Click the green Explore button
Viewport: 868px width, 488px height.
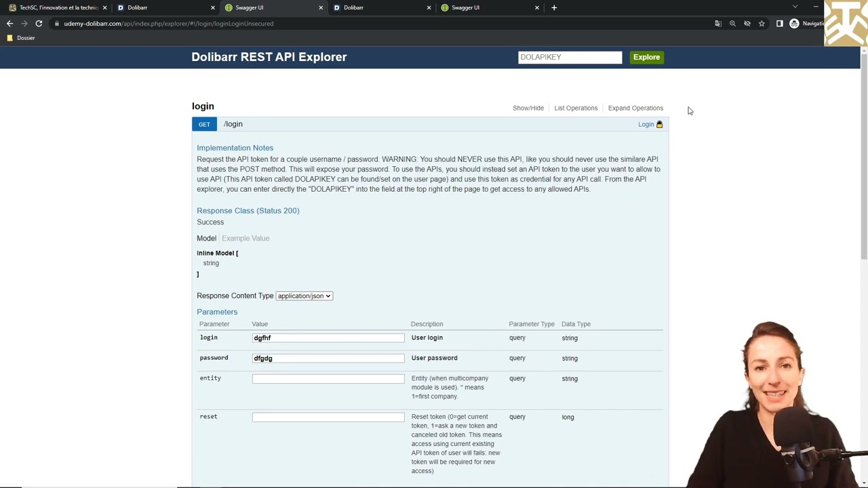[646, 57]
